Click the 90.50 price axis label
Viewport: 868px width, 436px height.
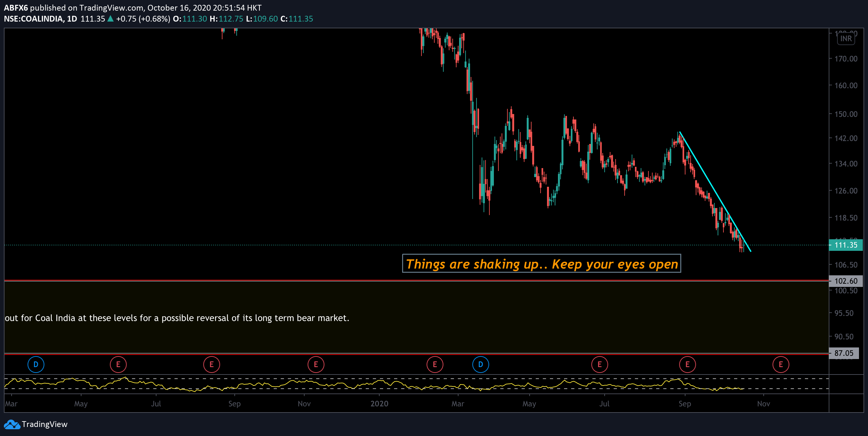(844, 336)
